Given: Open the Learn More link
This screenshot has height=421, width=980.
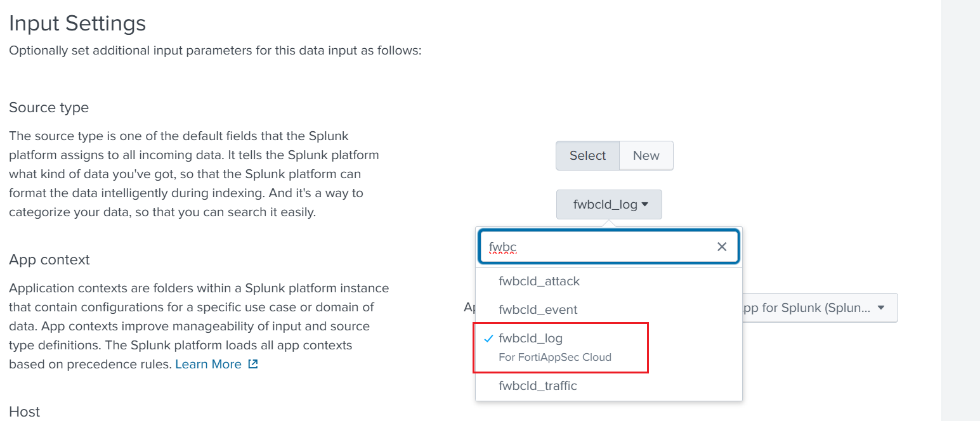Looking at the screenshot, I should [208, 365].
